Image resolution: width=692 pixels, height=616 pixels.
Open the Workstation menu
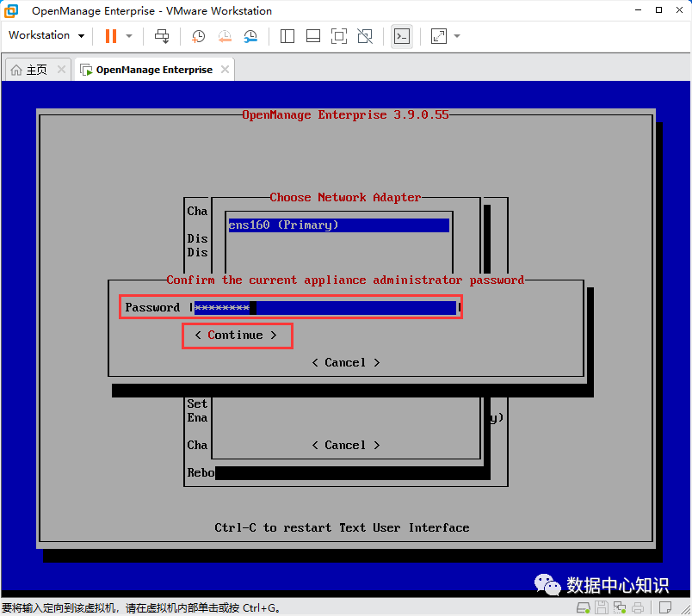pos(46,35)
